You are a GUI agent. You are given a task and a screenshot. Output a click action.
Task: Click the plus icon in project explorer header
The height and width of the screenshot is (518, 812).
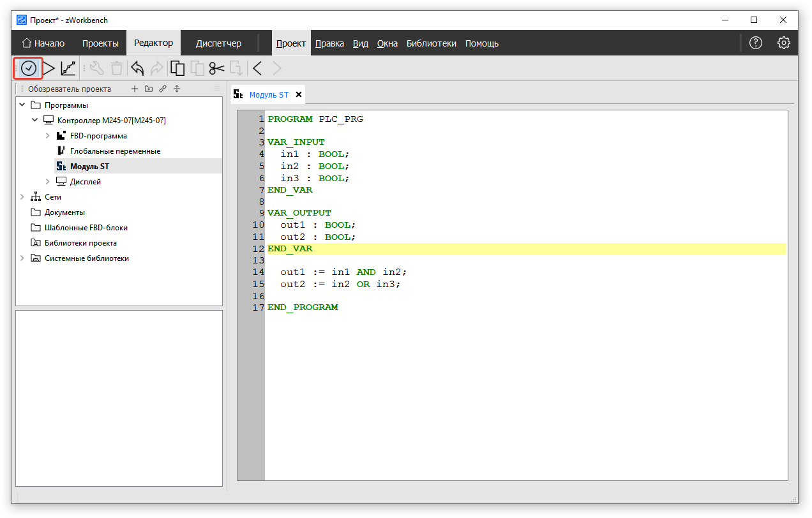tap(134, 89)
